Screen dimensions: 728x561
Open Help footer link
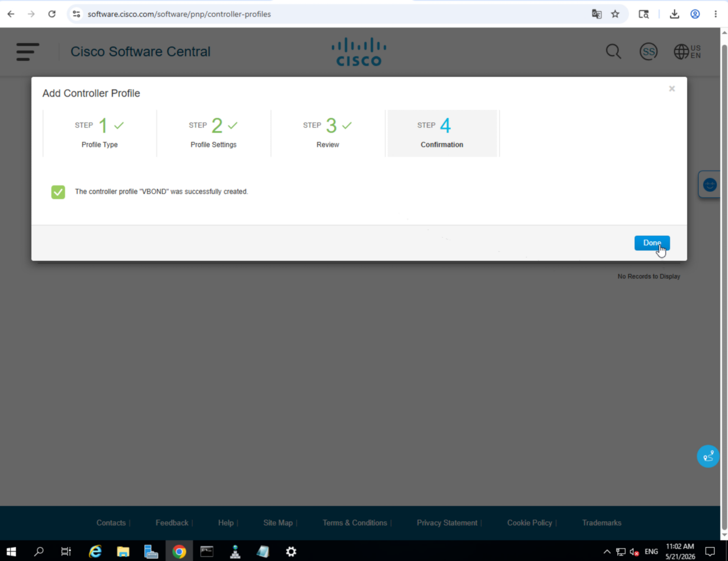(226, 523)
